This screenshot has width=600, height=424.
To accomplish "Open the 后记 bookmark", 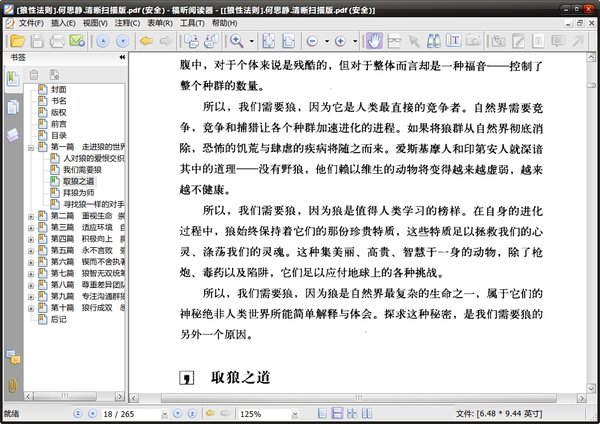I will (59, 319).
